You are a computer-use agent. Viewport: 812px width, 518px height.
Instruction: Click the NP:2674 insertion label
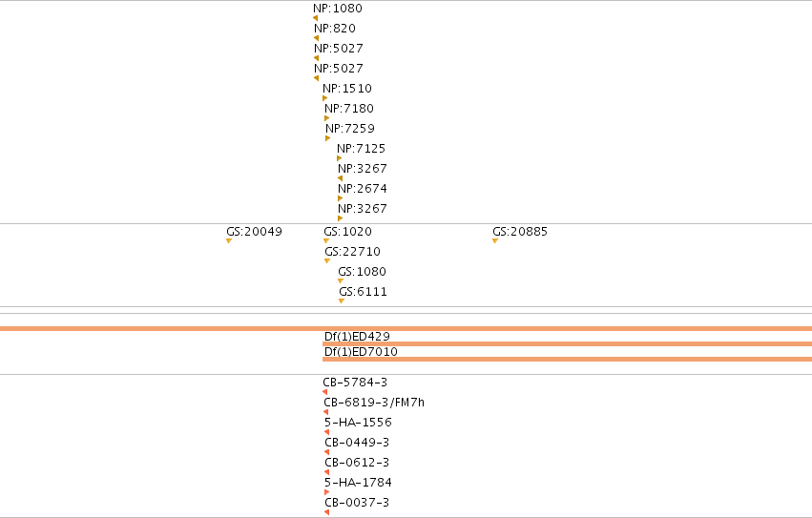click(362, 189)
